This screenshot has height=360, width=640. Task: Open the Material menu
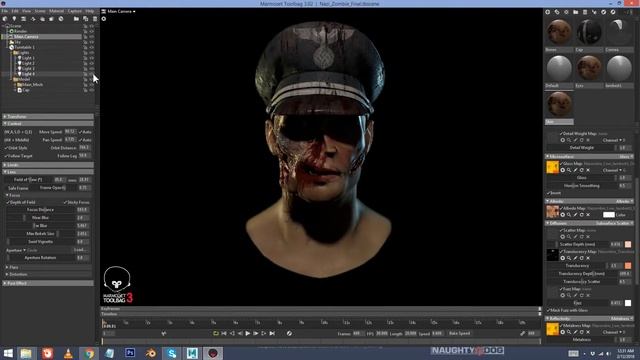[x=56, y=11]
